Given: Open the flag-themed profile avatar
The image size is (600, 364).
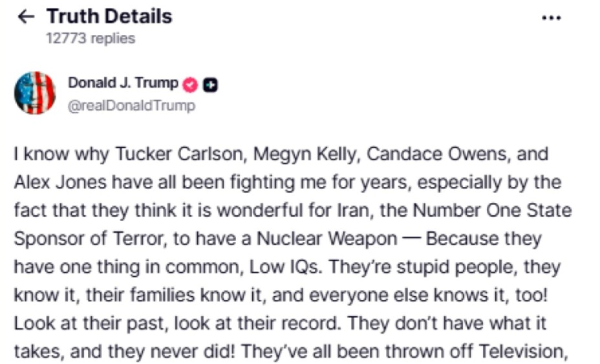Looking at the screenshot, I should 35,93.
